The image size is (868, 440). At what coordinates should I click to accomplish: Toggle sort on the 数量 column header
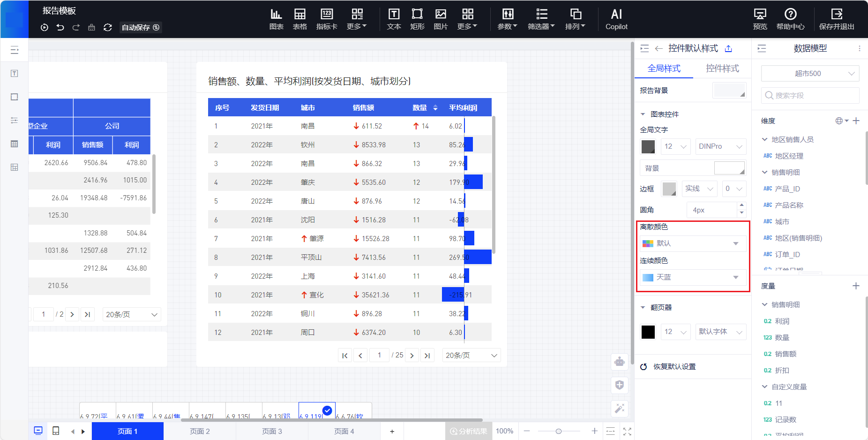[x=435, y=108]
